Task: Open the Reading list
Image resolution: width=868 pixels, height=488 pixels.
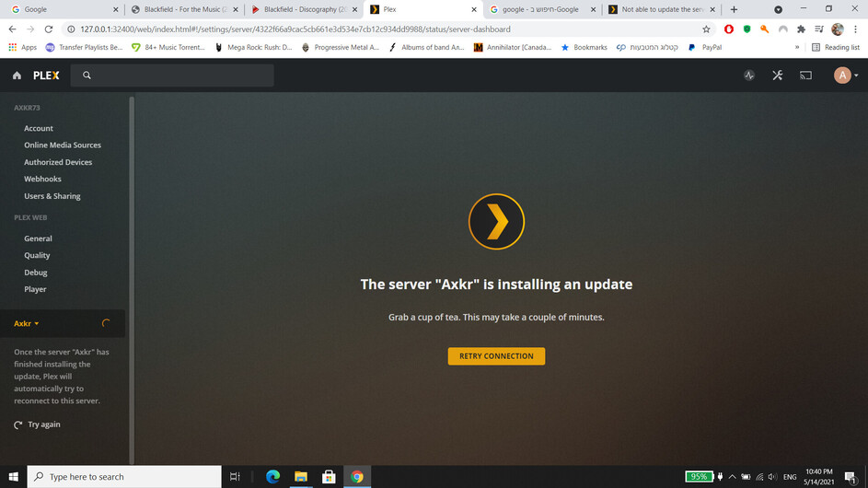Action: [836, 48]
